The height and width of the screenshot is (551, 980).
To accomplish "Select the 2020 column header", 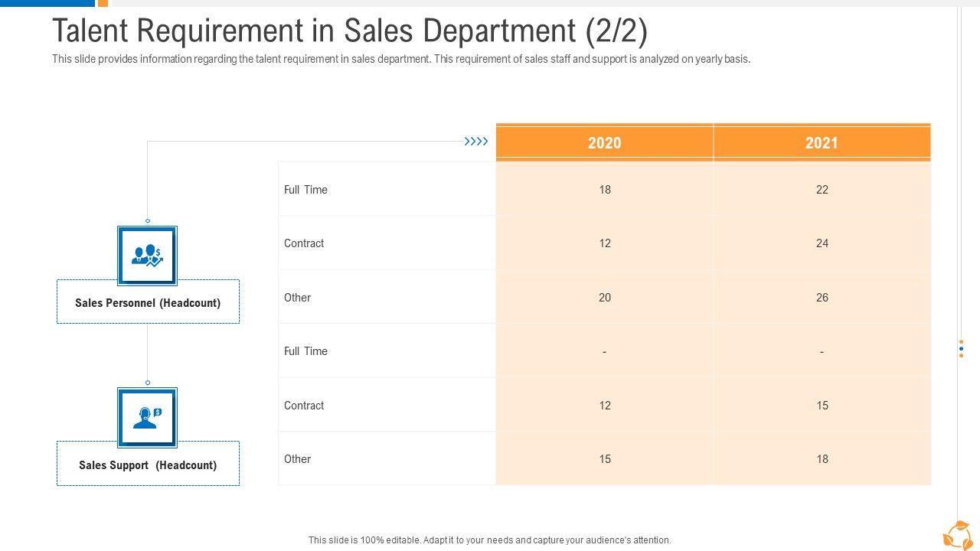I will [604, 143].
